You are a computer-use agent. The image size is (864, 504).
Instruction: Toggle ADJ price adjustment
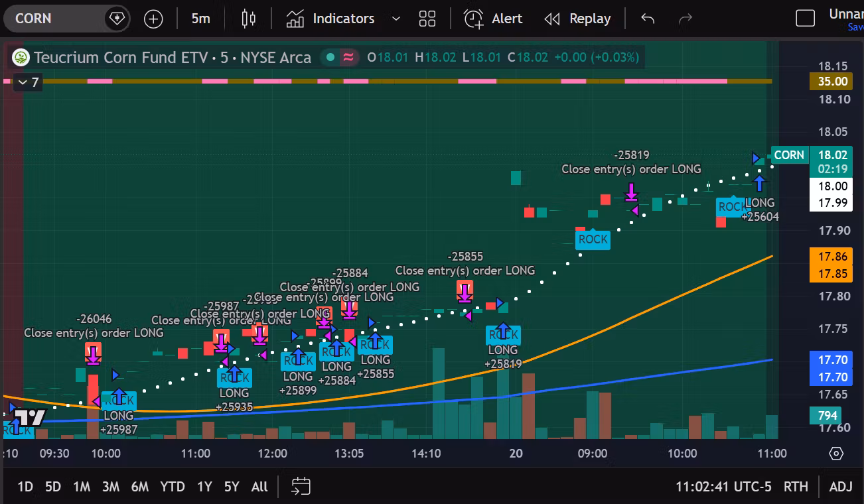pyautogui.click(x=841, y=487)
